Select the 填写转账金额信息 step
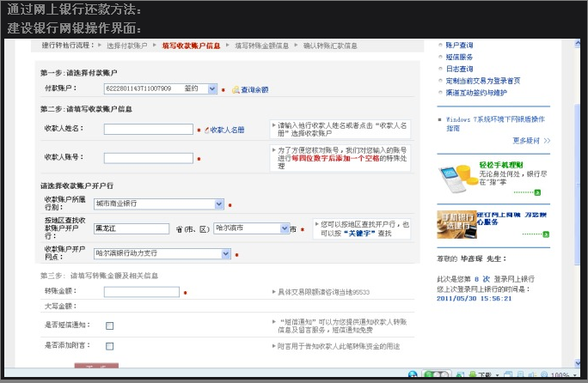Viewport: 588px width, 383px height. [x=262, y=46]
